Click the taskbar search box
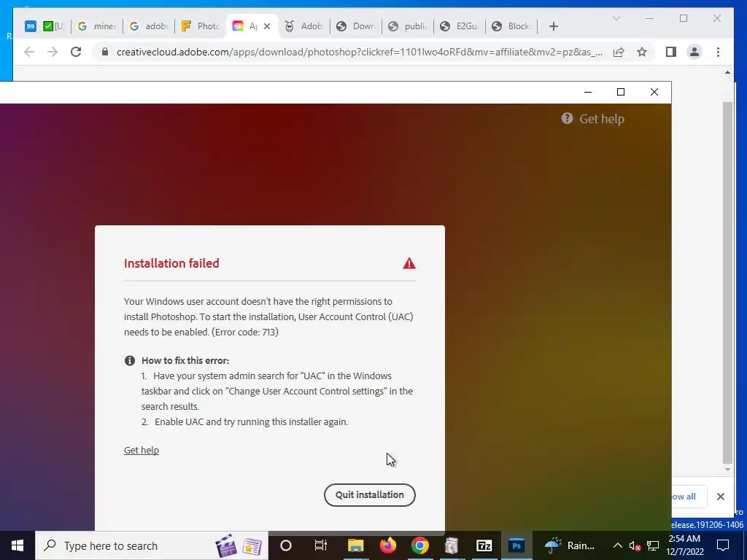Screen dimensions: 747x560 [152, 545]
